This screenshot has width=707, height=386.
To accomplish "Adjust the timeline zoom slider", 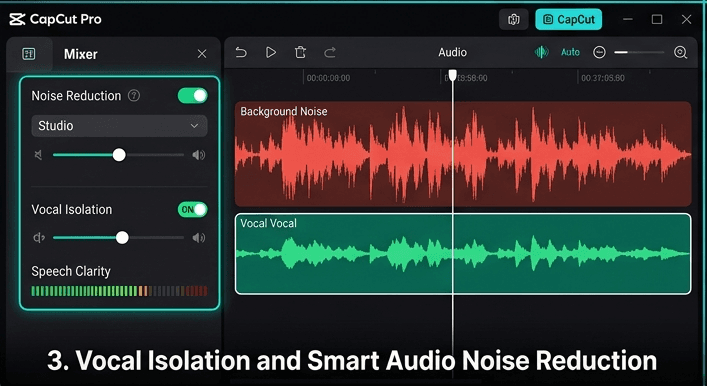I will 639,53.
